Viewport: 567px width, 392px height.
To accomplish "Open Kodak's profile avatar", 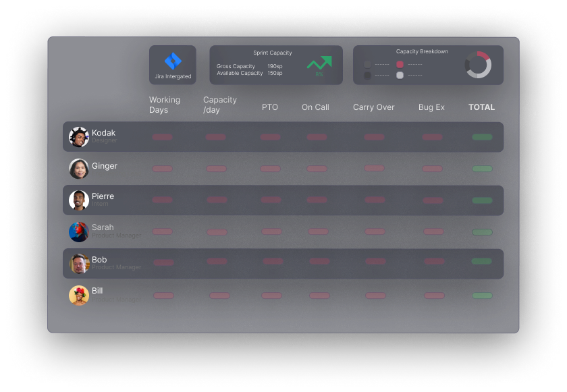I will coord(79,137).
